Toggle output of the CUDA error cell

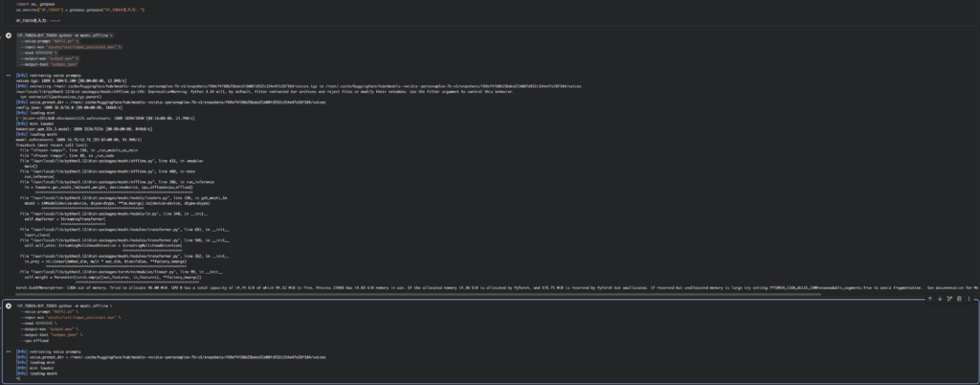click(9, 74)
